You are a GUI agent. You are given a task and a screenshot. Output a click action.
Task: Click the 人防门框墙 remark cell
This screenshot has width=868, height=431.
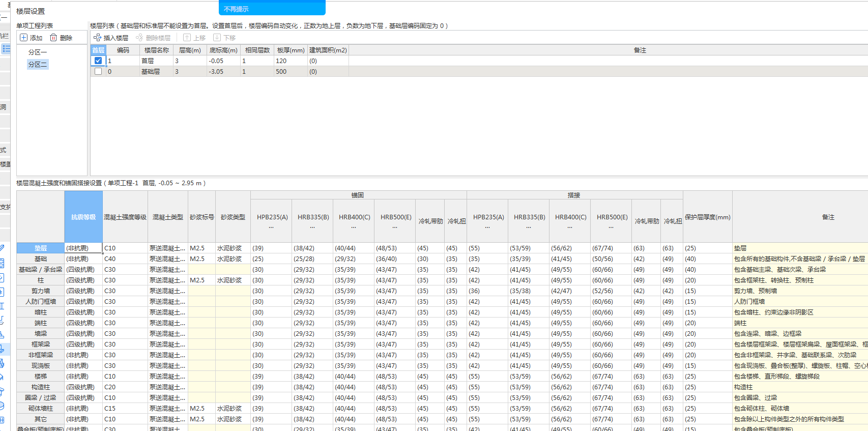tap(800, 302)
